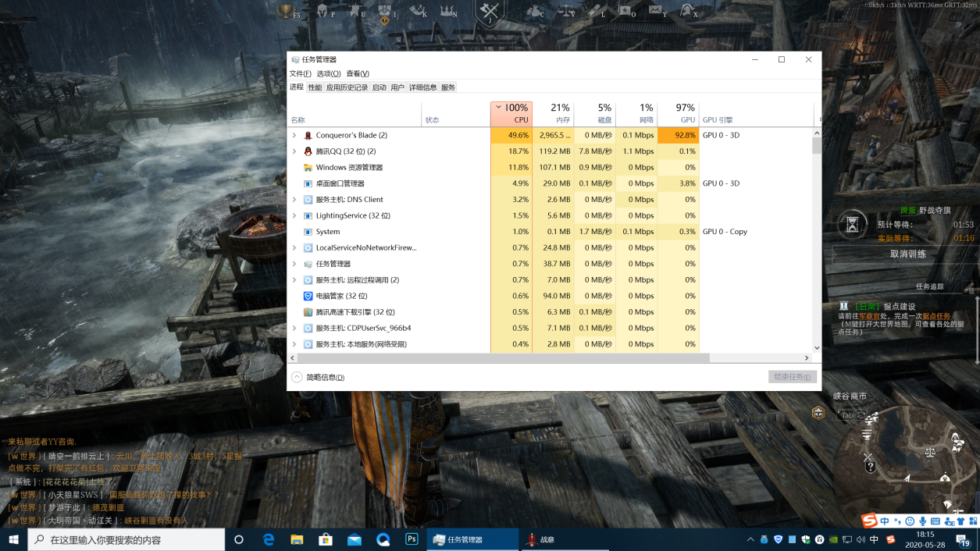The image size is (980, 551).
Task: Toggle the tray IME 中 indicator
Action: (874, 539)
